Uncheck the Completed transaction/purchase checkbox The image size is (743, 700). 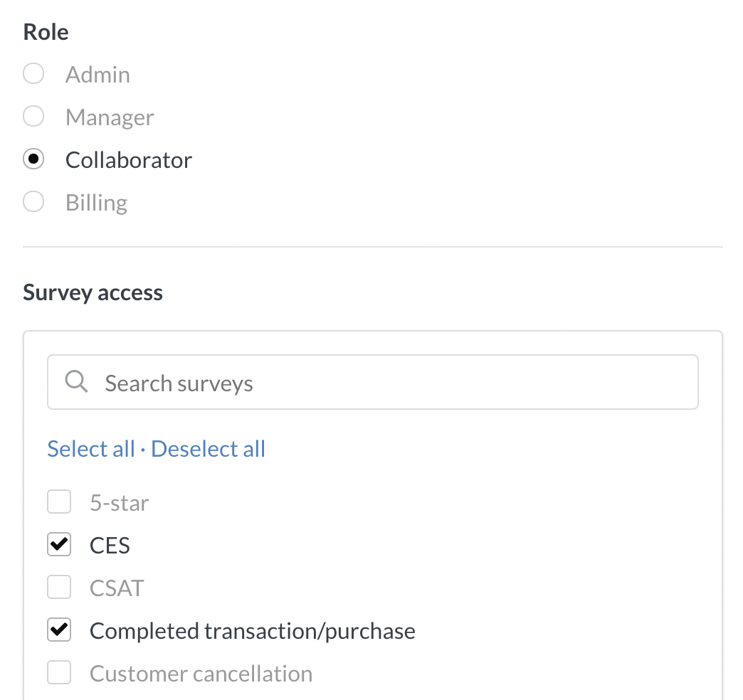[59, 631]
